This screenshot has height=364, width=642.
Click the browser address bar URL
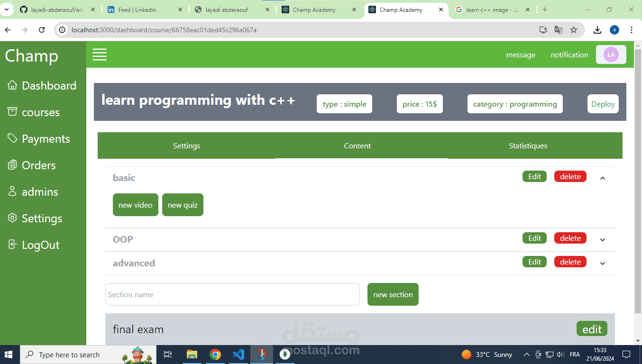coord(164,30)
